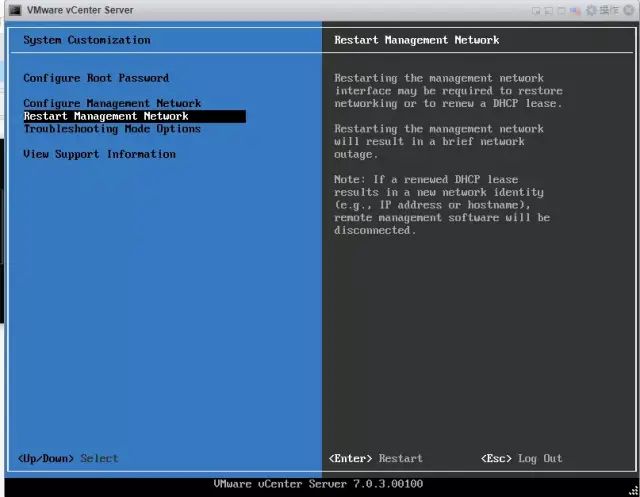Click the Restart Management Network panel title
This screenshot has height=497, width=640.
pyautogui.click(x=417, y=40)
